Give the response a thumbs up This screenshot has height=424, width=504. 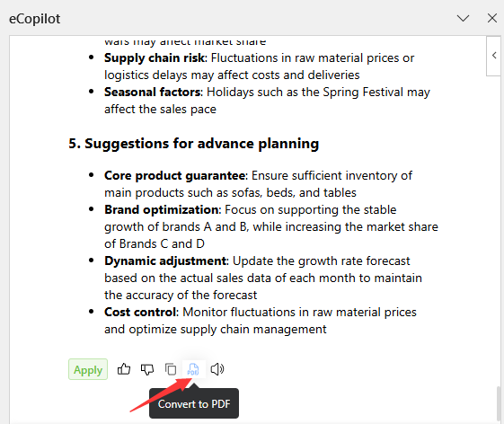124,369
